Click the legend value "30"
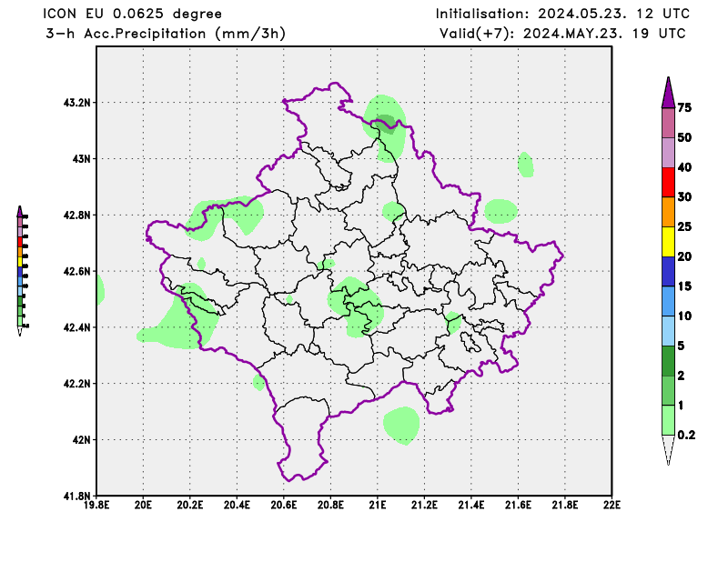 (684, 196)
